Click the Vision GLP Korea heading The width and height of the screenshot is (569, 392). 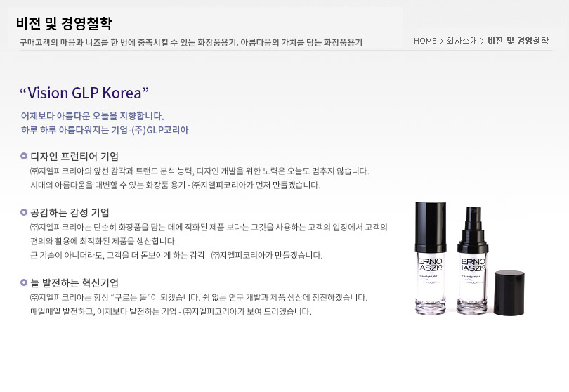(x=84, y=93)
